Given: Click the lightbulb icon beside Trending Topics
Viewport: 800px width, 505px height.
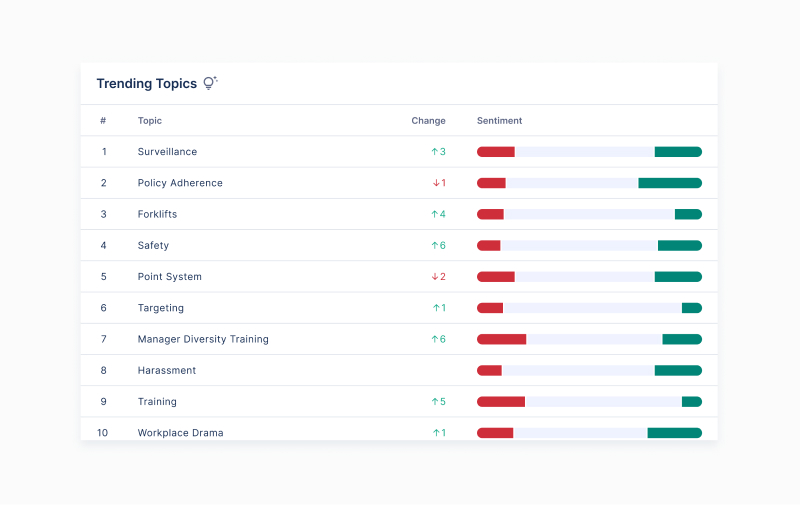Looking at the screenshot, I should (x=210, y=83).
